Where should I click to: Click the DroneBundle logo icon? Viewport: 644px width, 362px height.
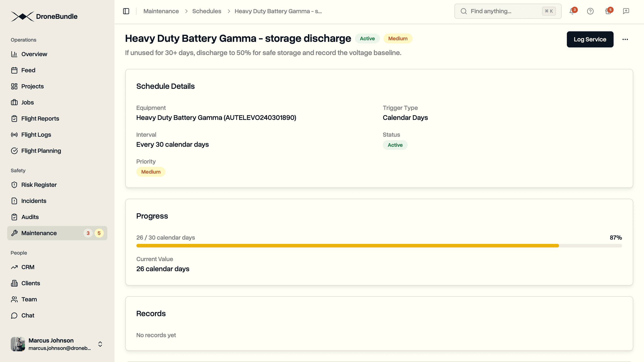click(x=23, y=17)
